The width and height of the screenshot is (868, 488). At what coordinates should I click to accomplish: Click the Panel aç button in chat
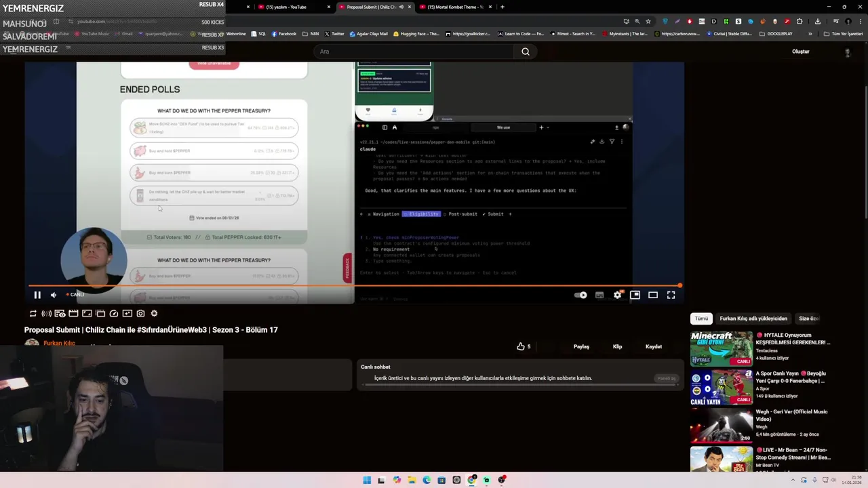click(x=666, y=378)
